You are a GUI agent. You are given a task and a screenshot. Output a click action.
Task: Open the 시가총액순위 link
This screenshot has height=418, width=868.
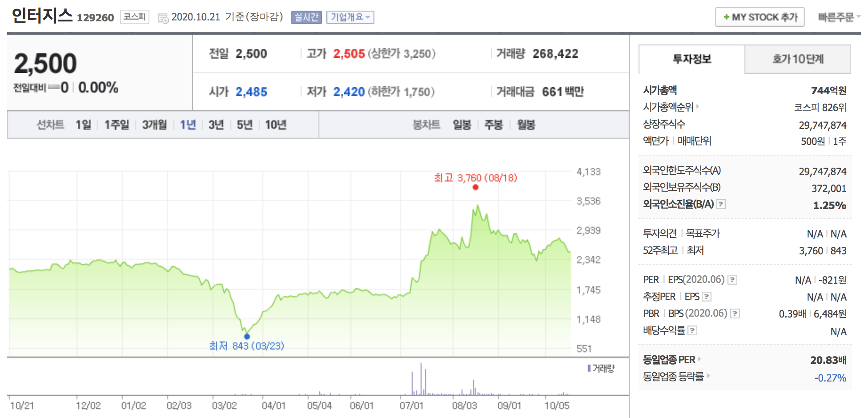click(x=668, y=107)
